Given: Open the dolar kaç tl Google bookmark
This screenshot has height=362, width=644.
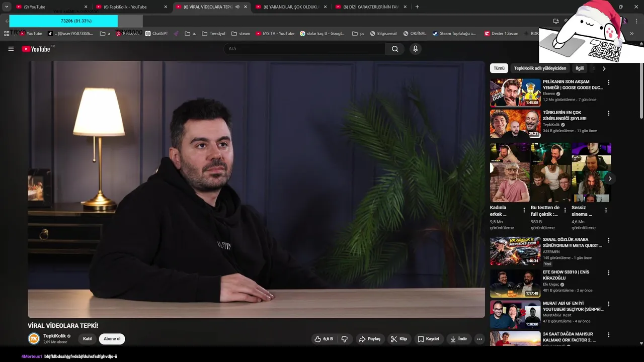Looking at the screenshot, I should (x=322, y=34).
